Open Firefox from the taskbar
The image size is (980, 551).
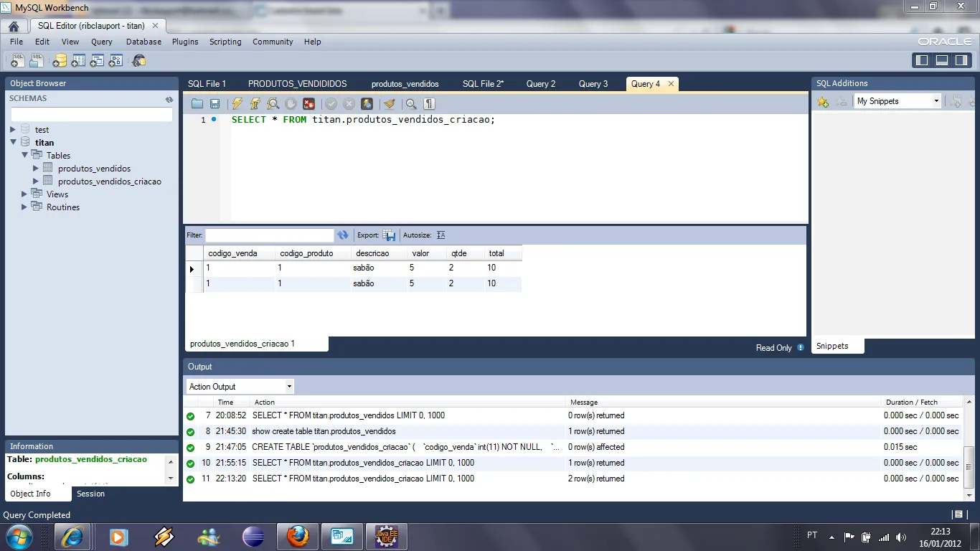[x=297, y=537]
